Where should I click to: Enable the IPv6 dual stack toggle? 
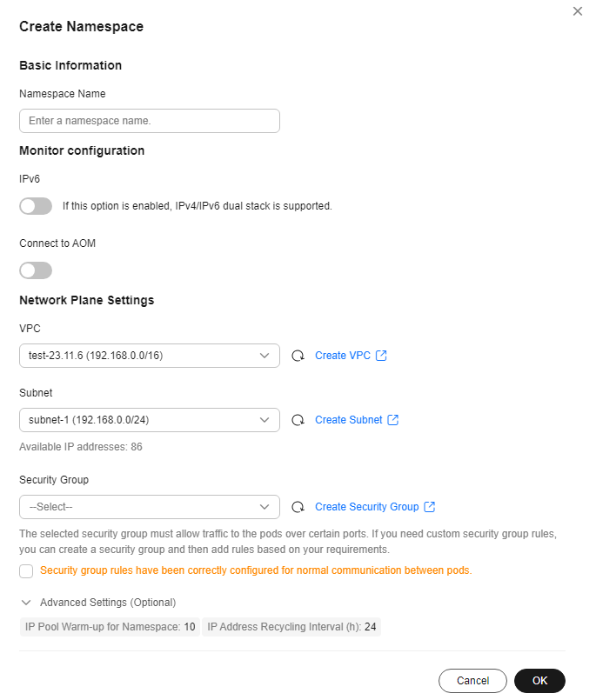36,206
